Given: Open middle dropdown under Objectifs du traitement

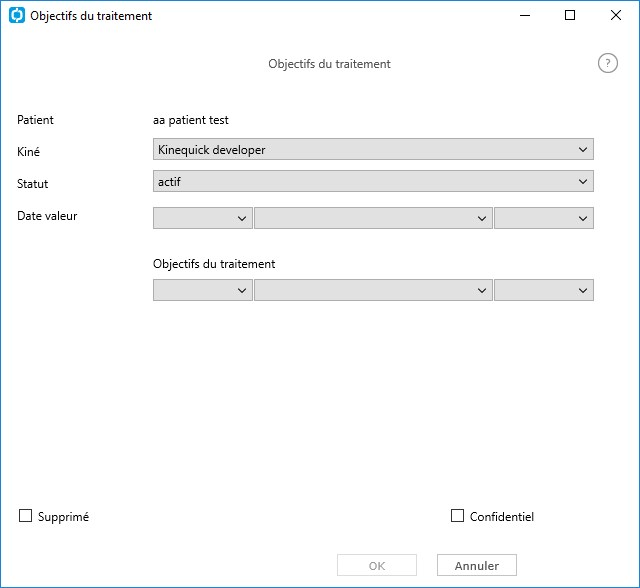Looking at the screenshot, I should pos(373,290).
